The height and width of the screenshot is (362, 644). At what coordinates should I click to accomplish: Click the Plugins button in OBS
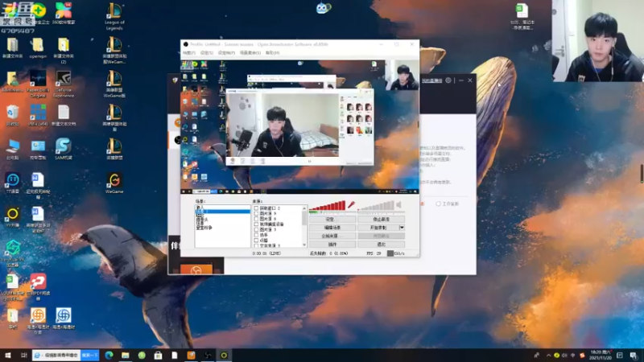332,245
